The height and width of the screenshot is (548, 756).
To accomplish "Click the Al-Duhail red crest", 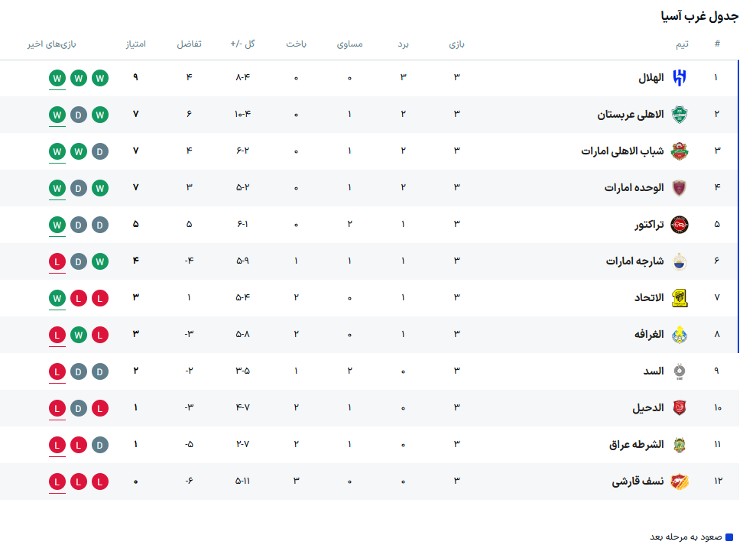I will coord(680,408).
